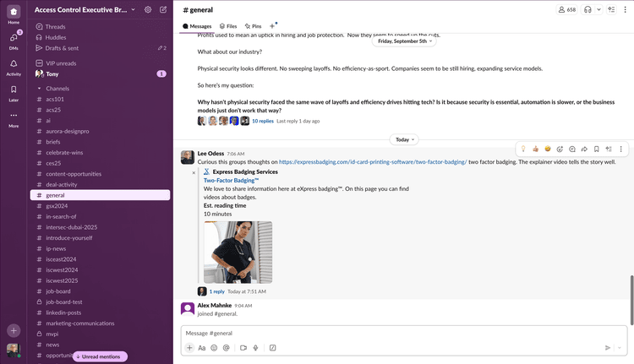React with the smiling face emoji
The image size is (634, 364).
(548, 149)
